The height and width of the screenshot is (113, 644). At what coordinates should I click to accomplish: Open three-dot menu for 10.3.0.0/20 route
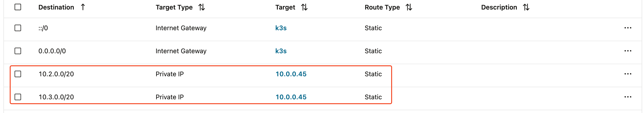point(628,97)
